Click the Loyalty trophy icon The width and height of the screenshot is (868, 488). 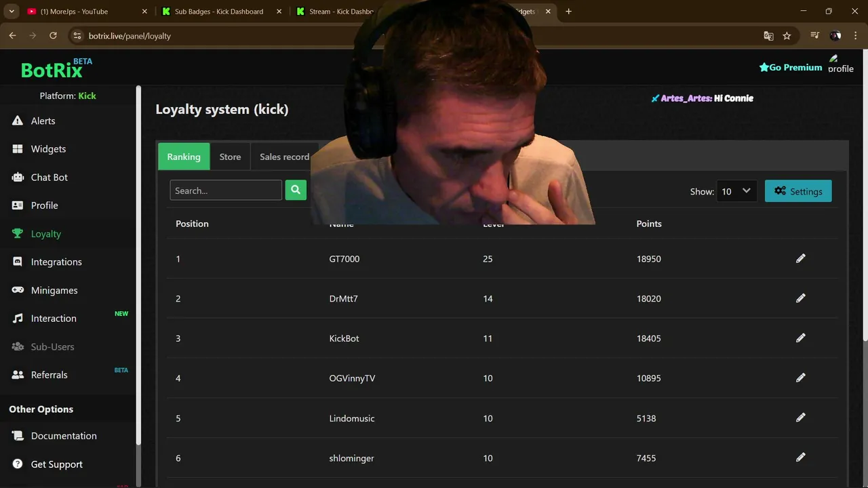click(x=18, y=234)
